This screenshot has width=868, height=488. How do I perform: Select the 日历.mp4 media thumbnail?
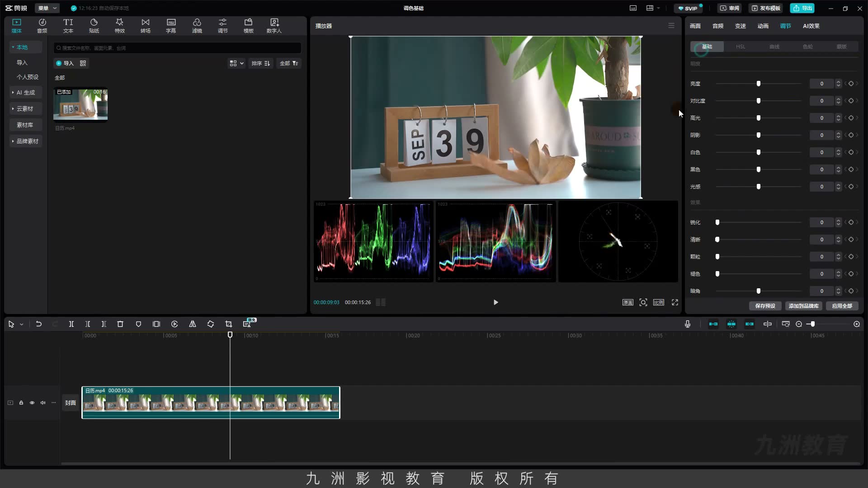[x=80, y=104]
